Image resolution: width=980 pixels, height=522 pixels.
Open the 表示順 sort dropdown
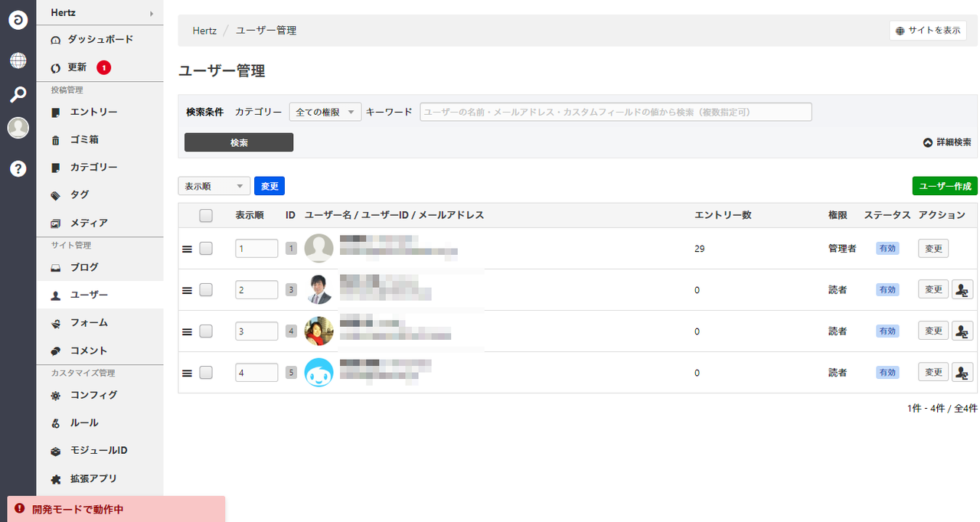pos(214,186)
